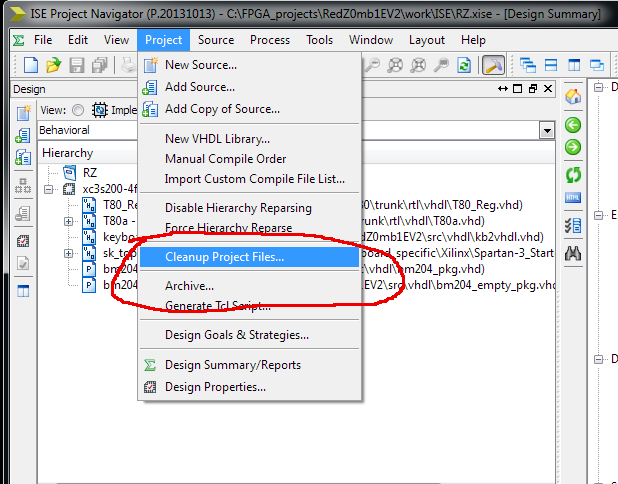Click the Save toolbar icon

point(76,65)
